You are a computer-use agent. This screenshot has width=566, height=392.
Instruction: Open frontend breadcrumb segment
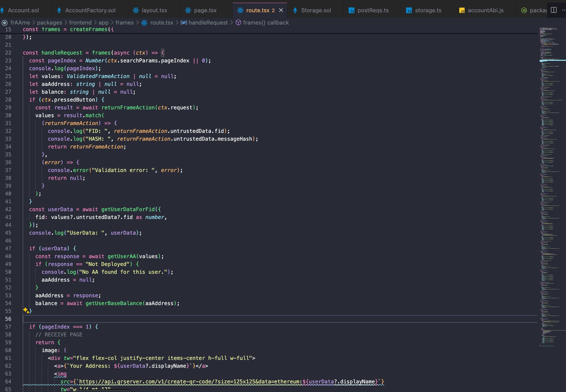pos(80,23)
